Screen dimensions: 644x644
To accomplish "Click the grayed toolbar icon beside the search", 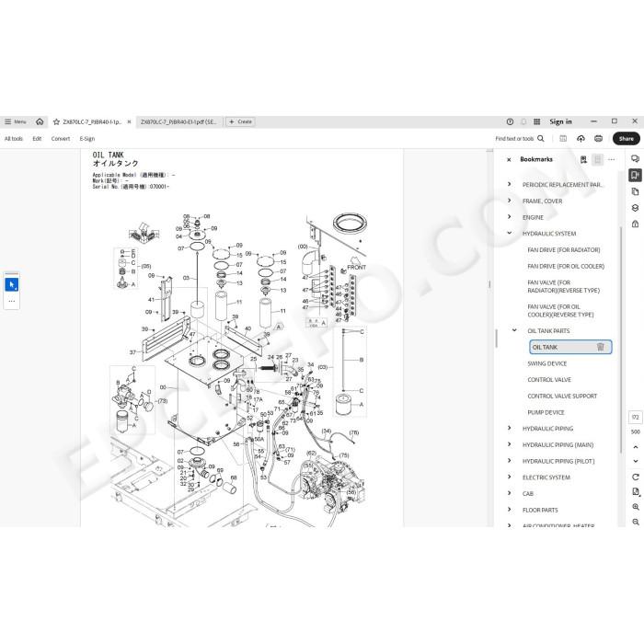I will pos(563,139).
